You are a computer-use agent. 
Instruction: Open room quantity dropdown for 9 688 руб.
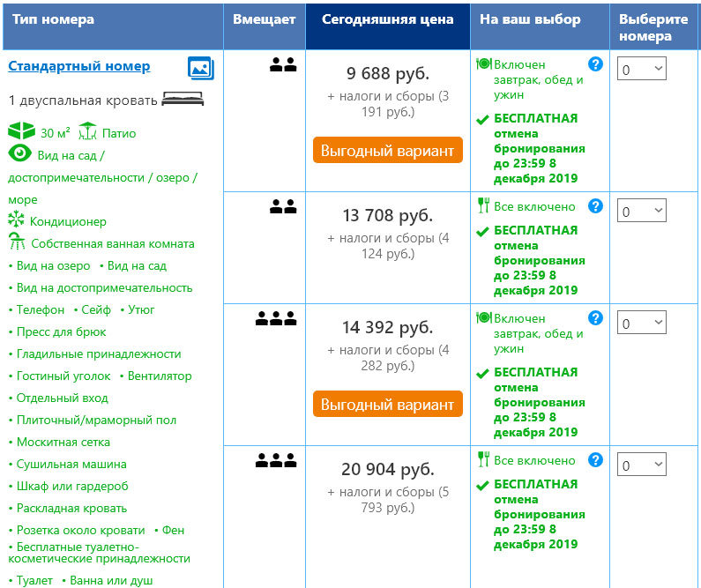[x=641, y=69]
